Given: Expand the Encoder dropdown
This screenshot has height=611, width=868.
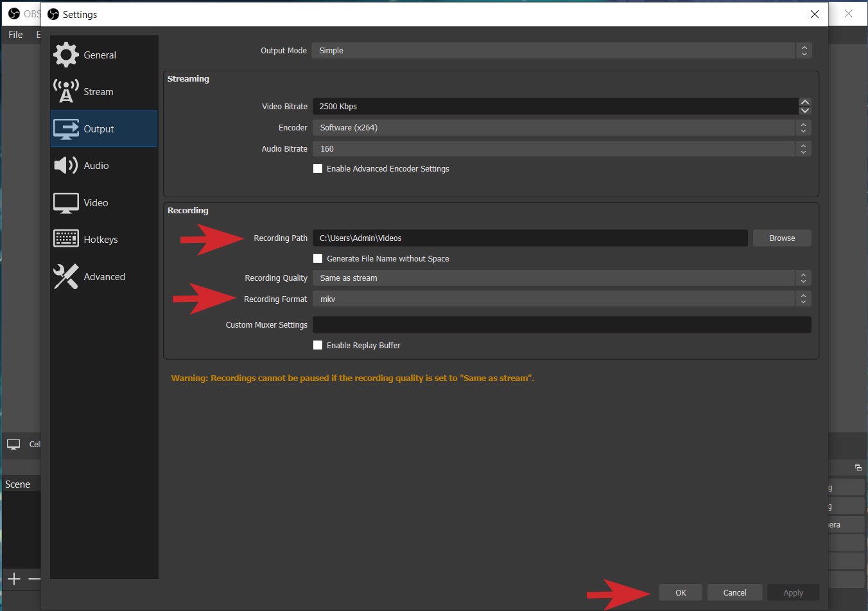Looking at the screenshot, I should coord(561,128).
